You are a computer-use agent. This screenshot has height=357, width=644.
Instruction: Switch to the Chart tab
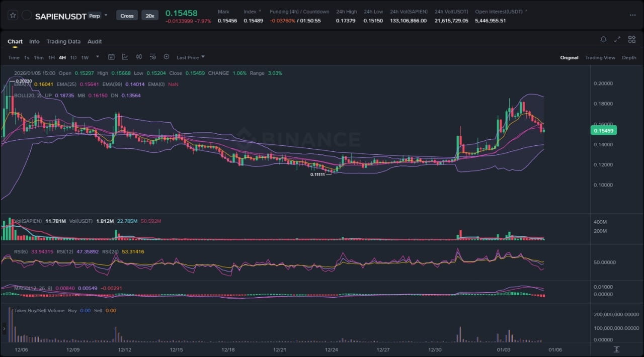point(15,42)
